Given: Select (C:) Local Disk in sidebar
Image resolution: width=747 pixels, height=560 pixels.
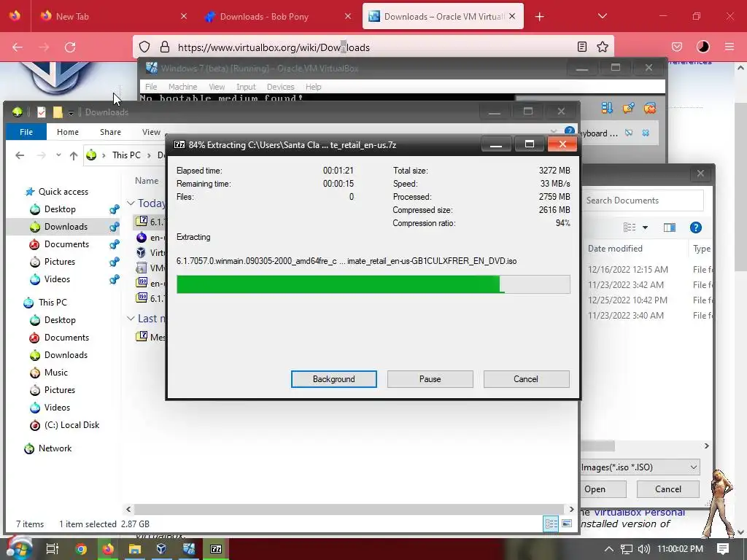Looking at the screenshot, I should point(71,425).
